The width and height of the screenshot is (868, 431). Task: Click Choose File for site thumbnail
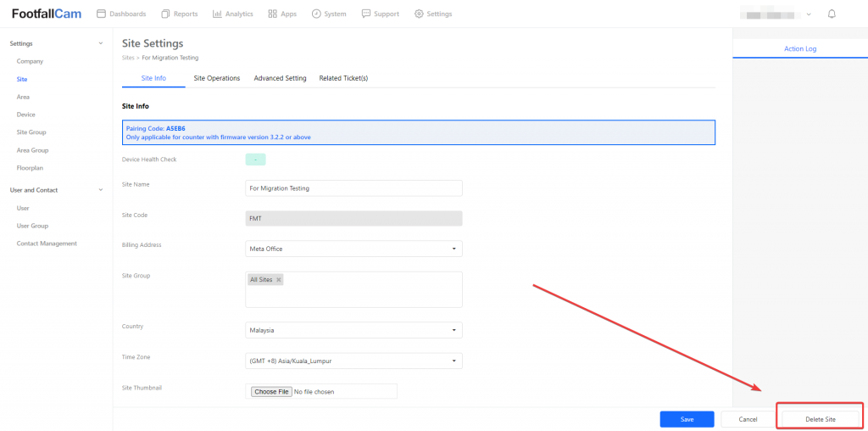271,391
